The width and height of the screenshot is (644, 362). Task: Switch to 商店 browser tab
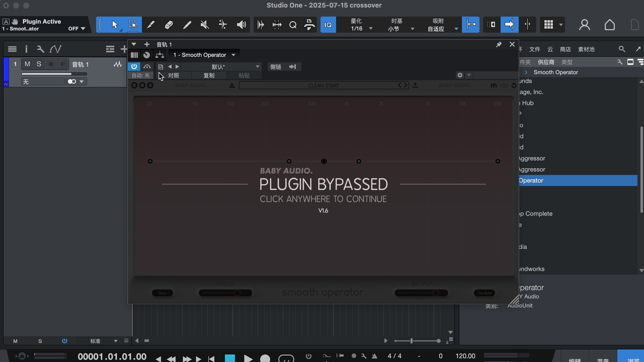pyautogui.click(x=566, y=49)
